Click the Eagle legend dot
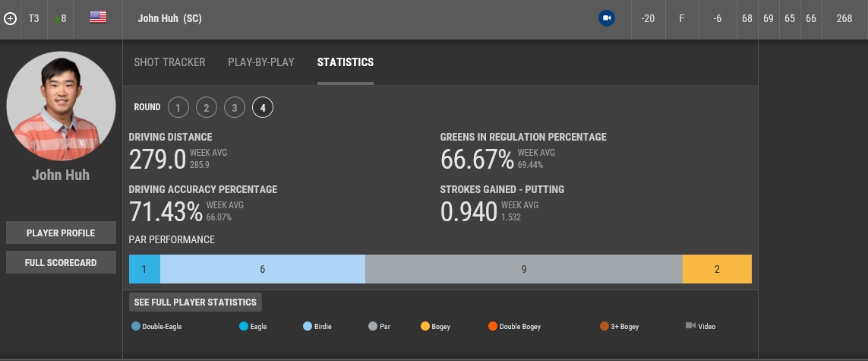This screenshot has width=868, height=361. 244,327
